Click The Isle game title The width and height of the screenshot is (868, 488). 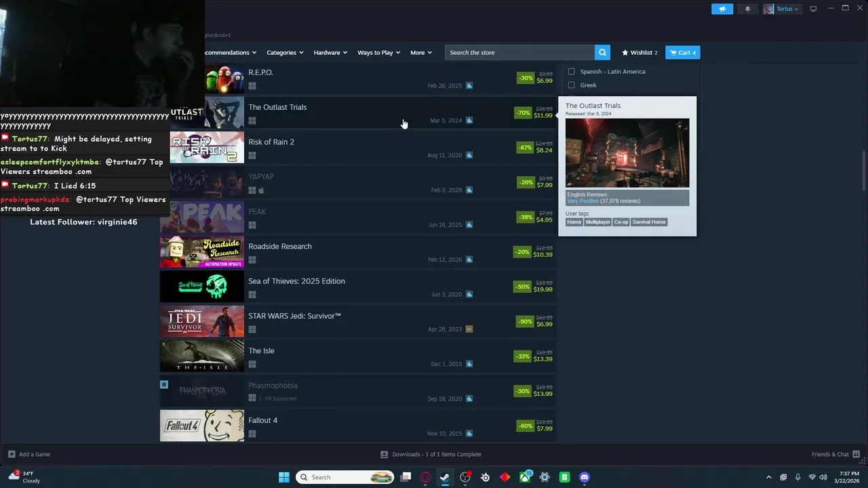pyautogui.click(x=262, y=350)
